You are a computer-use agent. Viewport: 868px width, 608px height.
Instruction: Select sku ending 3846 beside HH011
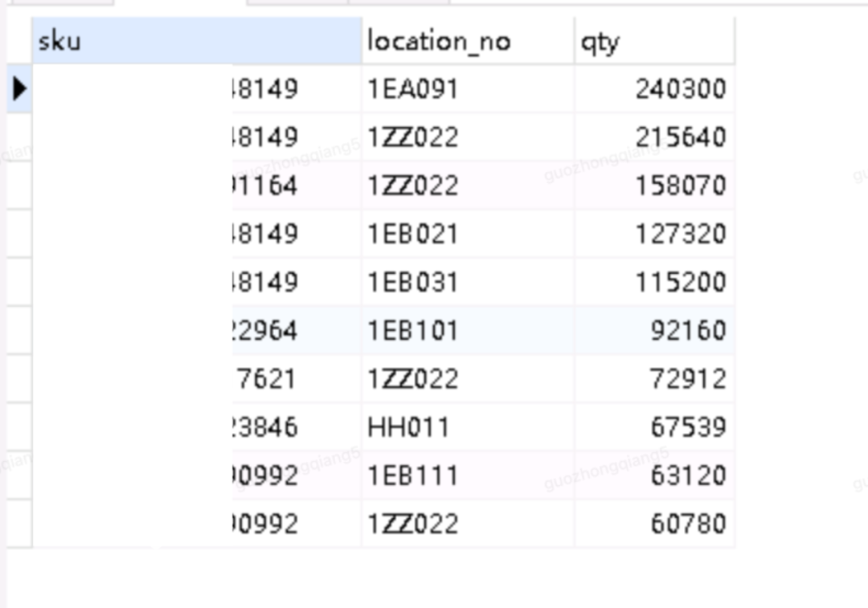(266, 427)
